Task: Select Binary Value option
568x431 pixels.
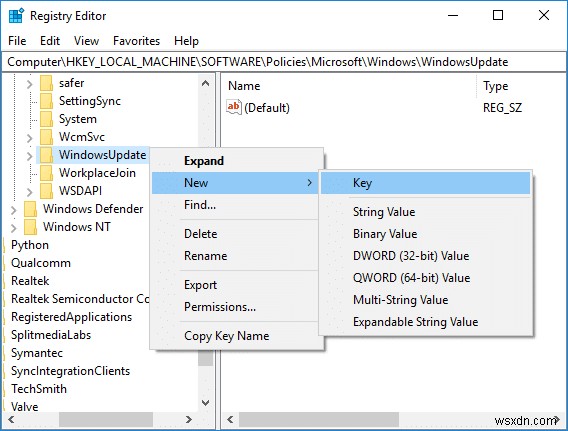Action: click(425, 234)
